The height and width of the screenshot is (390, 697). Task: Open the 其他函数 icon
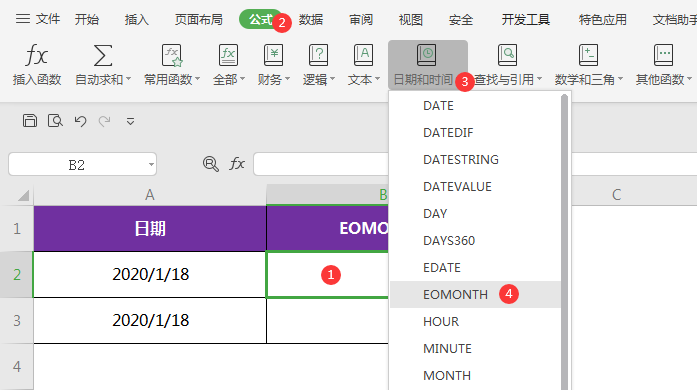663,55
